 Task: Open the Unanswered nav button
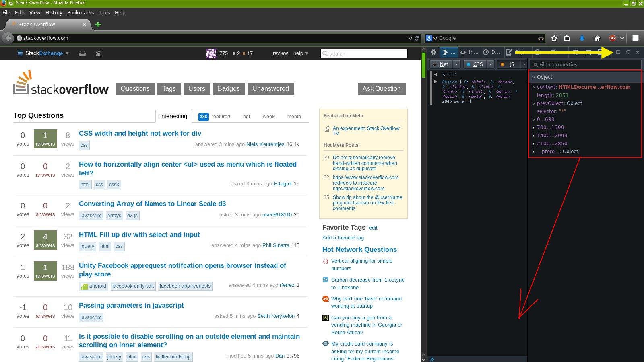270,89
